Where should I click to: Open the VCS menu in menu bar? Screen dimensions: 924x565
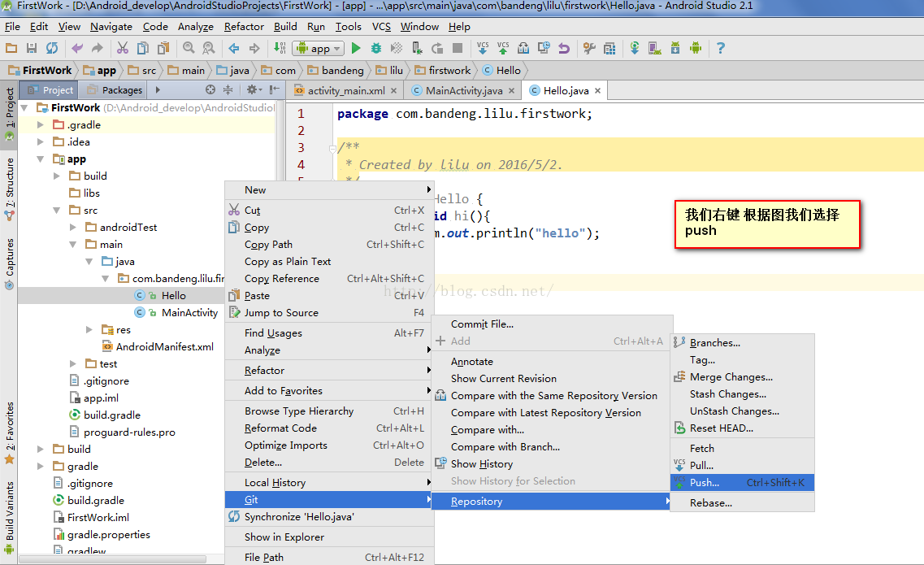coord(381,26)
